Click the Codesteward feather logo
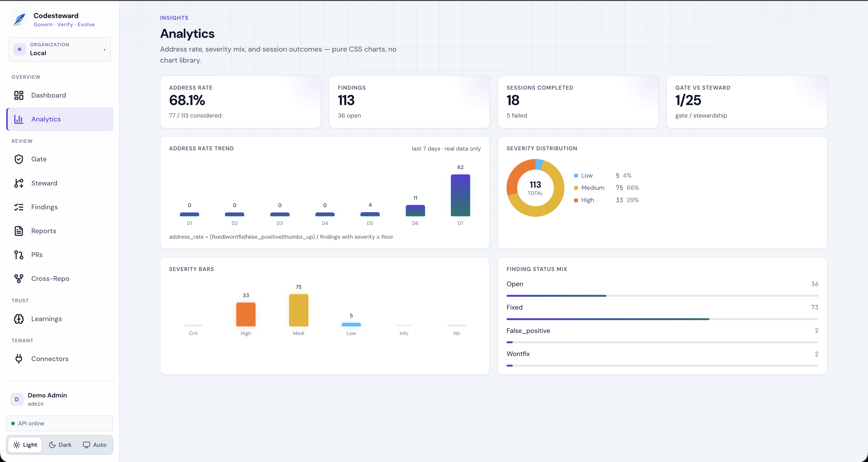This screenshot has height=462, width=868. [20, 20]
